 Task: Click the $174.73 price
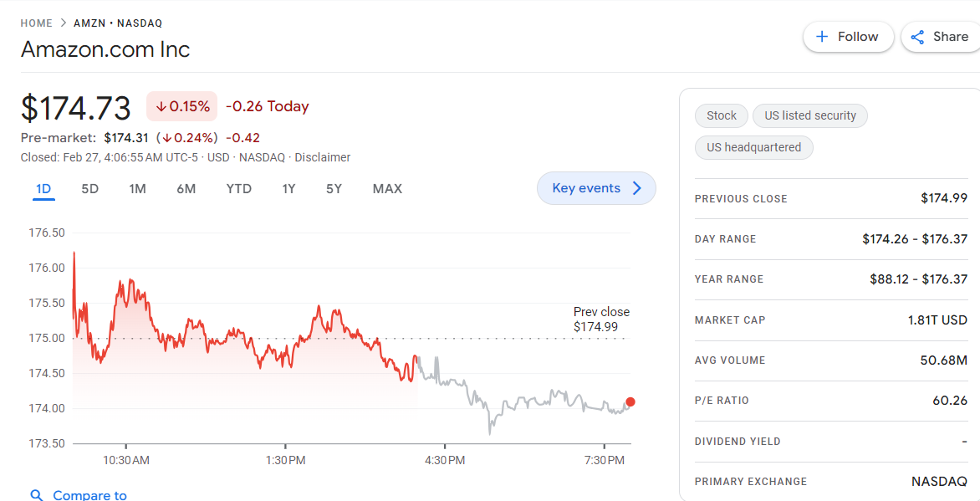[75, 108]
